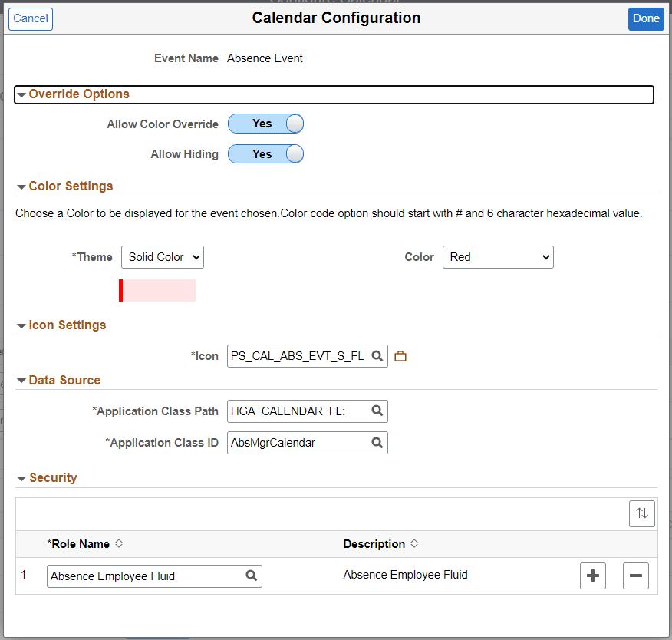Click the row sort arrows in the Security grid
This screenshot has height=640, width=672.
coord(642,513)
